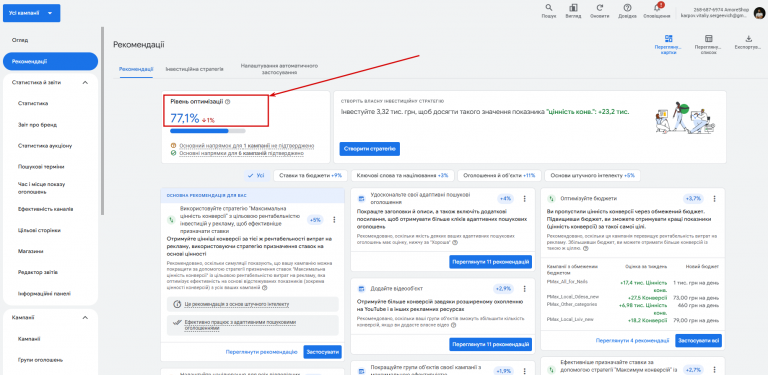Click the PMax_Other_categories campaign row
768x375 pixels.
[633, 307]
